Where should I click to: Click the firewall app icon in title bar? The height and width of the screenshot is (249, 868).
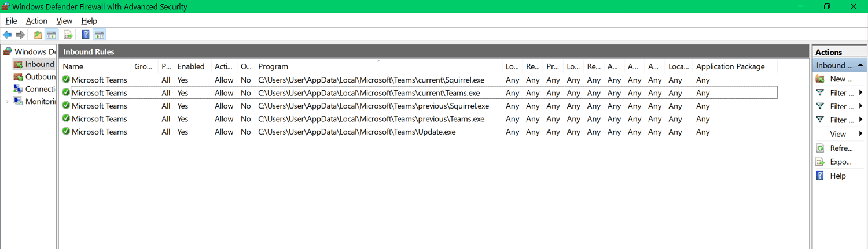pos(6,6)
